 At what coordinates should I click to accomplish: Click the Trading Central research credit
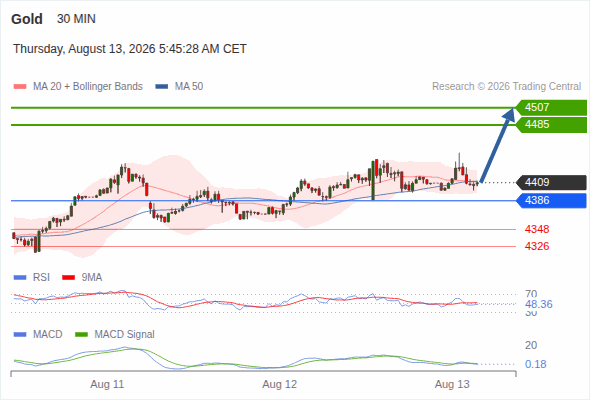(x=506, y=87)
